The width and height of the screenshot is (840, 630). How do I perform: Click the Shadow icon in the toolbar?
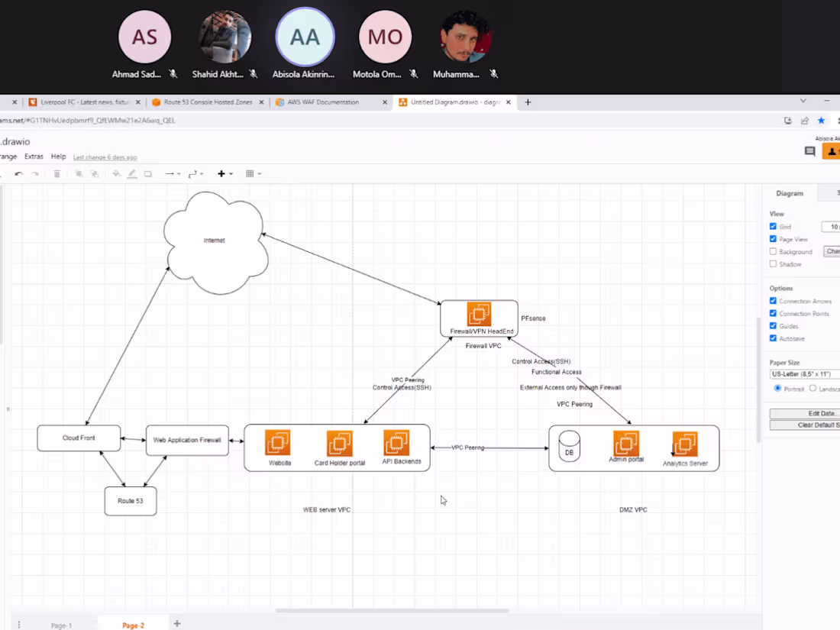pos(147,173)
